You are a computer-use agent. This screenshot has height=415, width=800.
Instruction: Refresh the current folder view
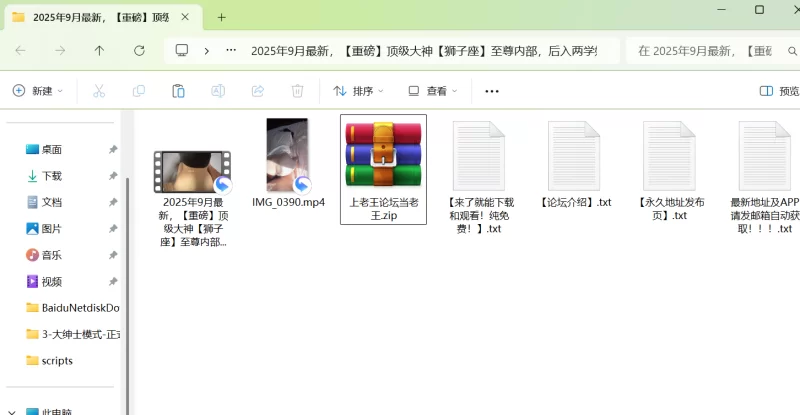[x=139, y=50]
